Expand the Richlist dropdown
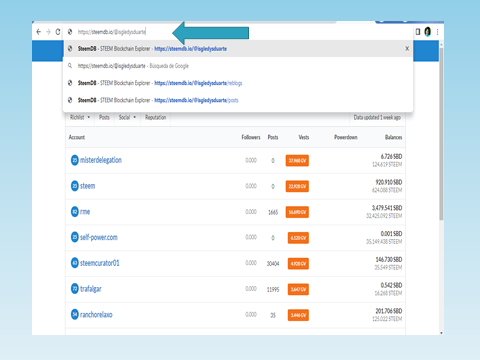Image resolution: width=480 pixels, height=360 pixels. tap(80, 117)
